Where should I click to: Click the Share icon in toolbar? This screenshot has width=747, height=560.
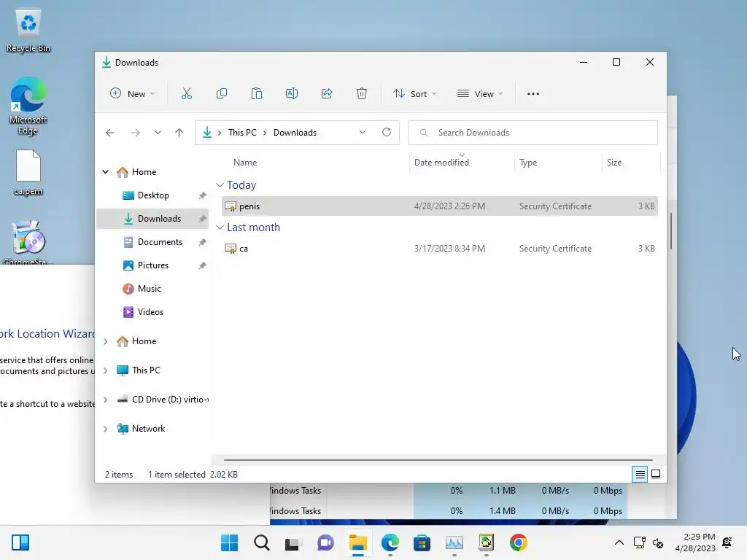pyautogui.click(x=327, y=94)
